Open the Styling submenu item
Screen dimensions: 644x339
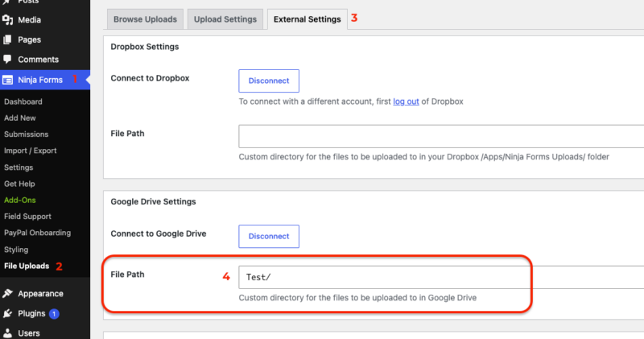16,250
